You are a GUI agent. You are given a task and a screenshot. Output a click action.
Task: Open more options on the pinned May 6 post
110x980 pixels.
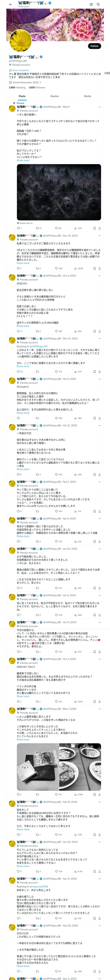coord(99,107)
